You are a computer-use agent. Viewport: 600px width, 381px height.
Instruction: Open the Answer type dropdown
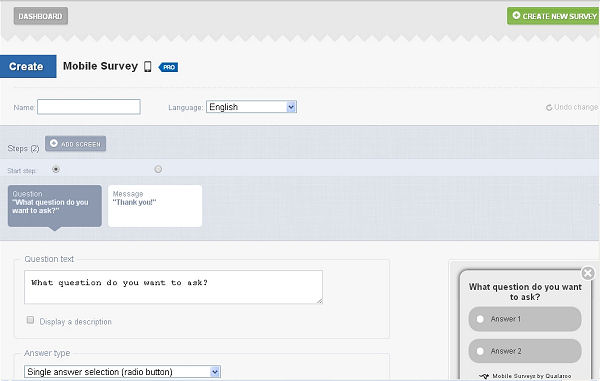tap(122, 372)
